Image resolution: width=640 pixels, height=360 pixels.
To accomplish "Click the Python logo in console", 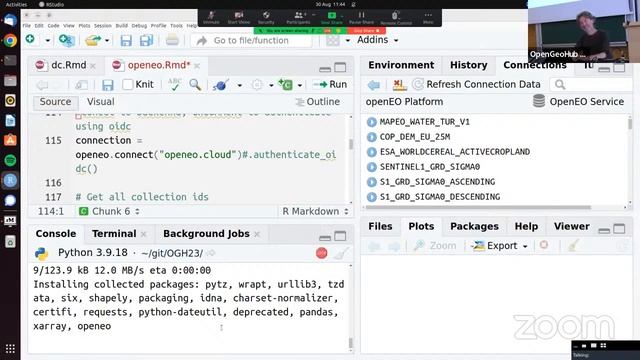I will click(42, 253).
